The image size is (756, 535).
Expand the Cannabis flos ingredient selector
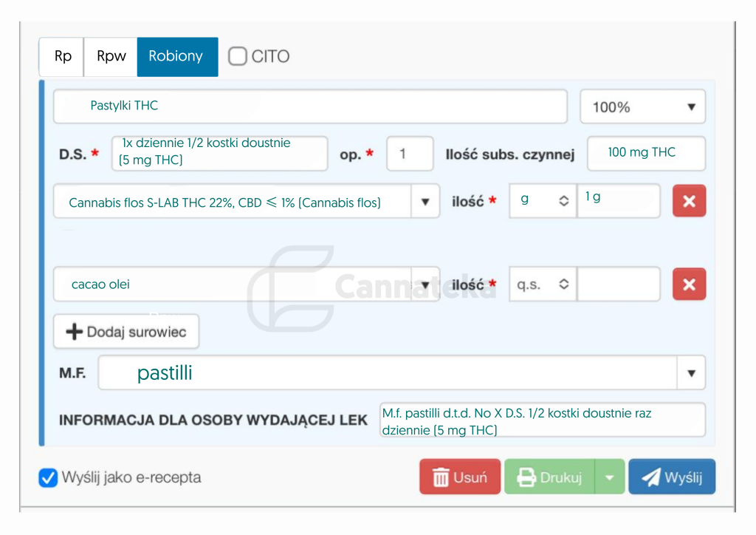pyautogui.click(x=426, y=200)
